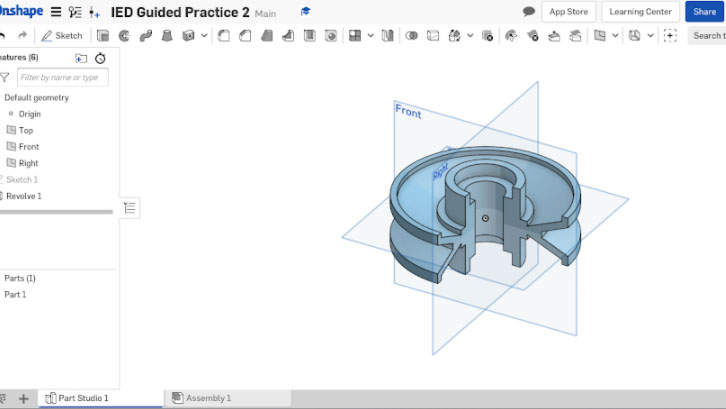Click the IED Guided Practice 2 title
726x409 pixels.
(x=180, y=13)
